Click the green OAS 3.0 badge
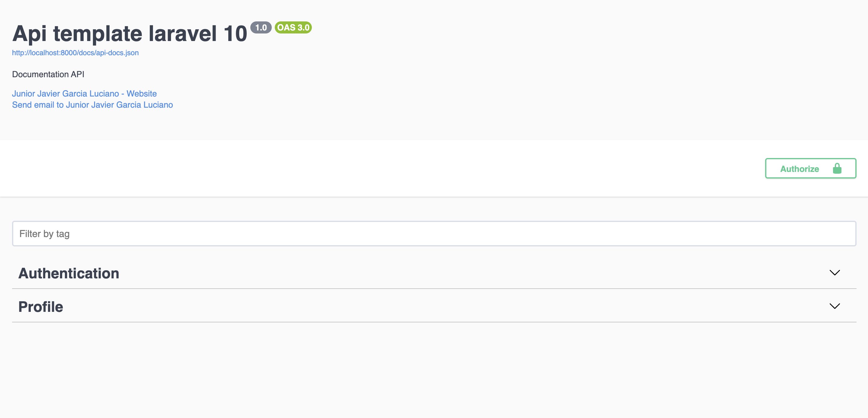 pyautogui.click(x=293, y=28)
